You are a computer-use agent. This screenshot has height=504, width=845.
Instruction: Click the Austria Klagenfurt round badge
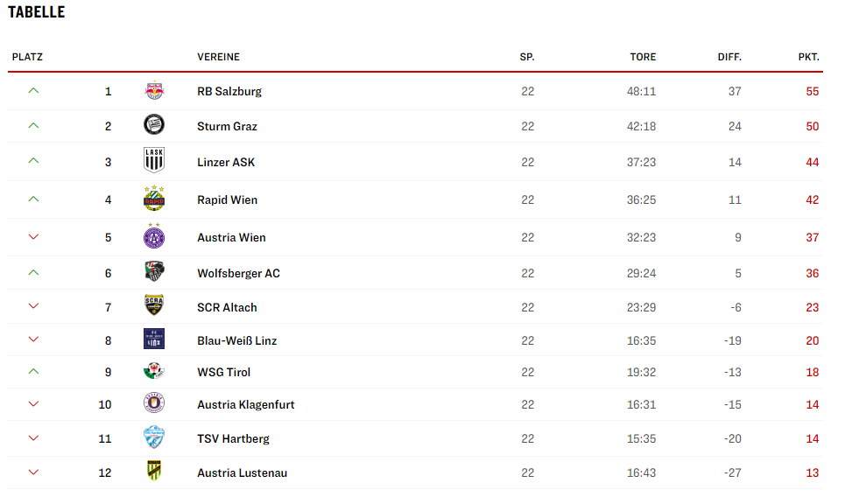coord(154,402)
